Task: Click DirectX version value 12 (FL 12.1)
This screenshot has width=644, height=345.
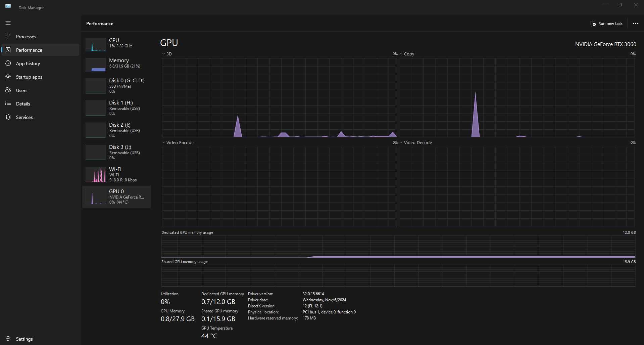Action: [312, 306]
